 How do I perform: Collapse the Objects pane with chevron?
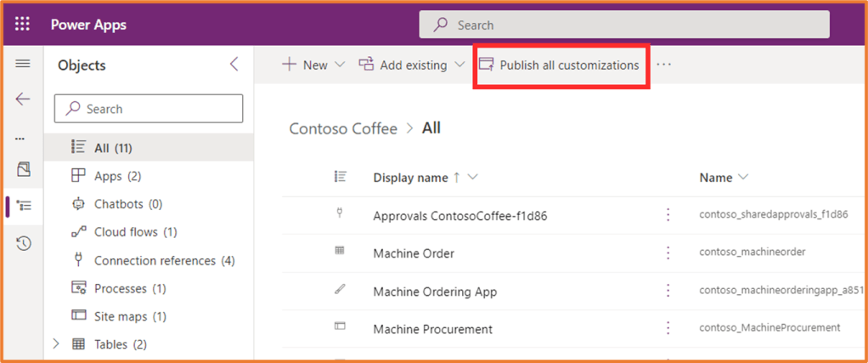click(x=234, y=65)
